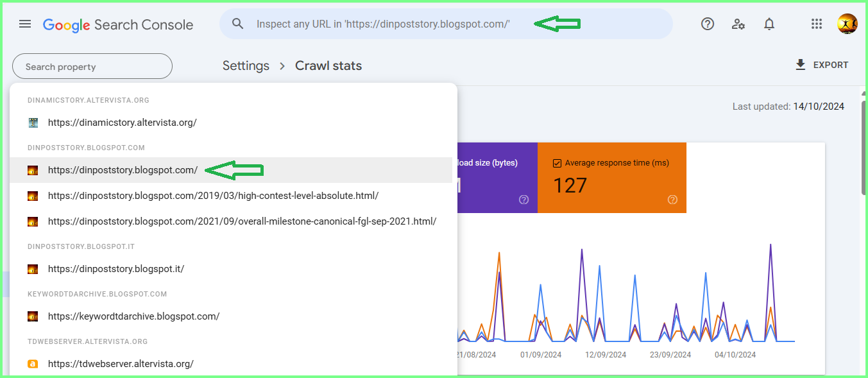Click the TDWEBSERVER.ALTERVISTA.ORG group header
The width and height of the screenshot is (868, 378).
point(87,341)
